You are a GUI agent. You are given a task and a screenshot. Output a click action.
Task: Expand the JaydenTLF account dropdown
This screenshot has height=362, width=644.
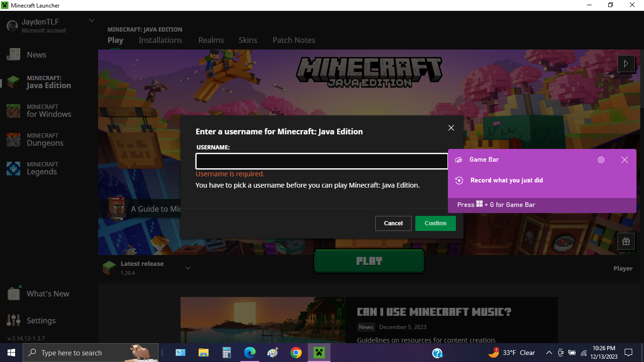pyautogui.click(x=92, y=21)
